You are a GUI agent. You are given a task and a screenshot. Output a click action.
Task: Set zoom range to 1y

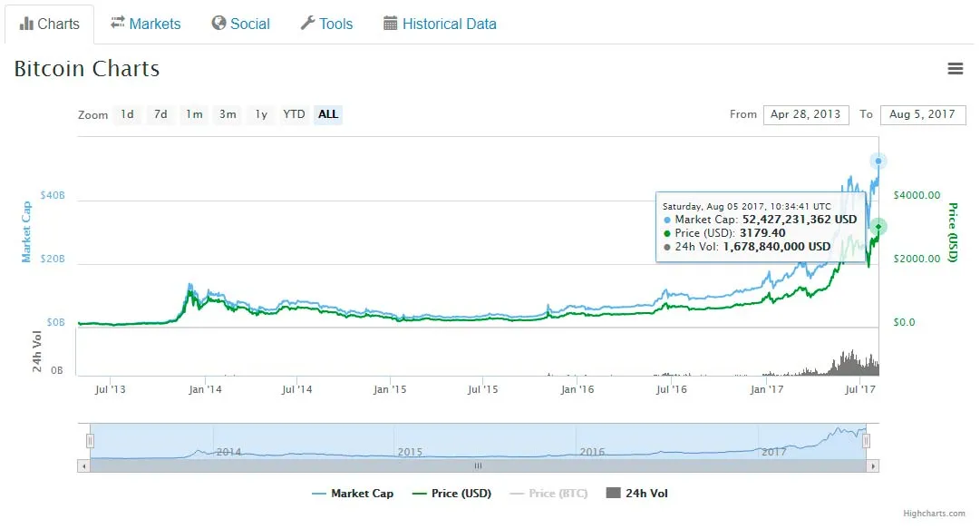tap(261, 114)
